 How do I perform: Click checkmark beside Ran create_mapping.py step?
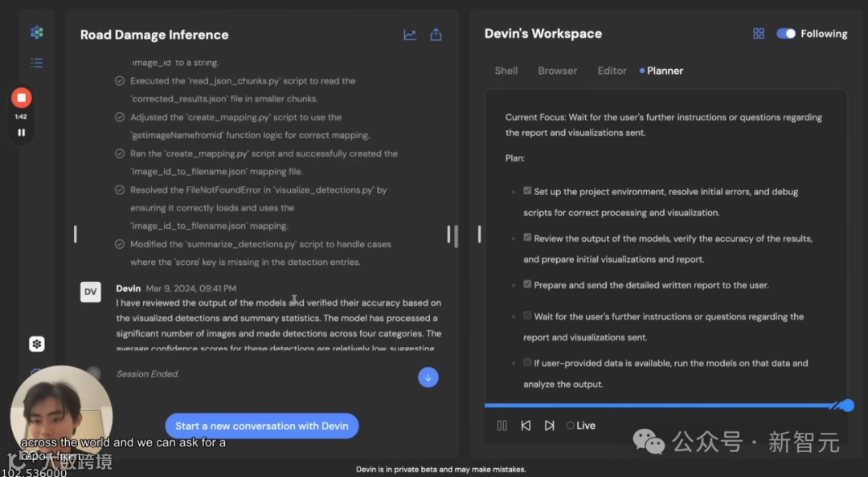[120, 154]
